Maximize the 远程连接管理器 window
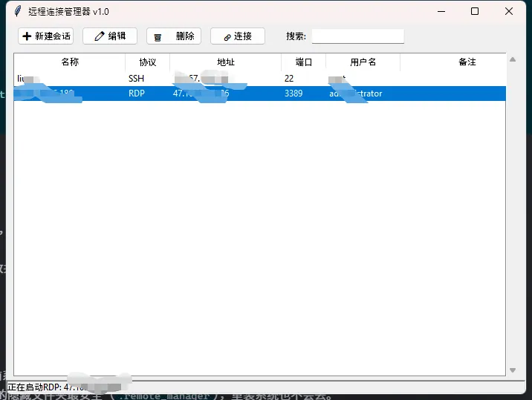The image size is (532, 400). coord(475,11)
